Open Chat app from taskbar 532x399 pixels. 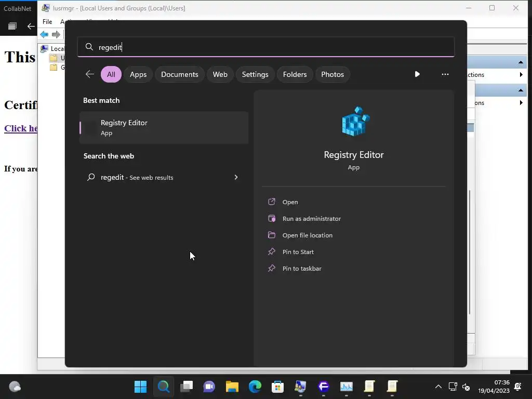(x=209, y=387)
